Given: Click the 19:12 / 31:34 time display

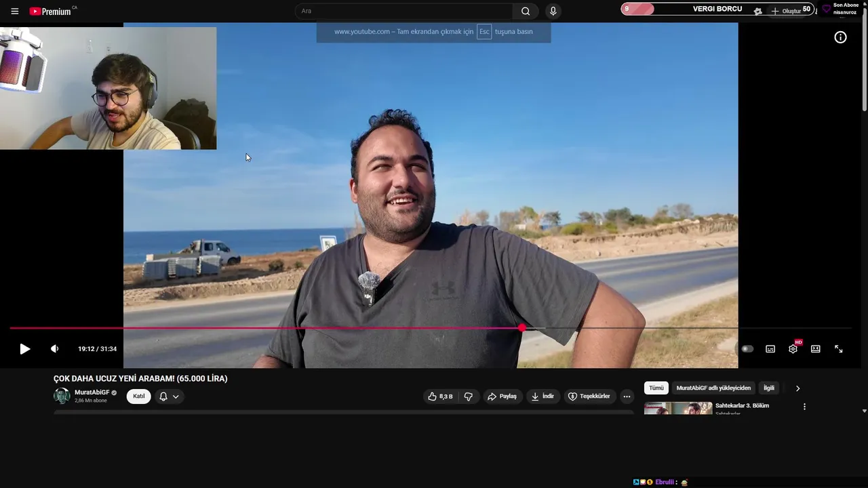Looking at the screenshot, I should pyautogui.click(x=97, y=348).
